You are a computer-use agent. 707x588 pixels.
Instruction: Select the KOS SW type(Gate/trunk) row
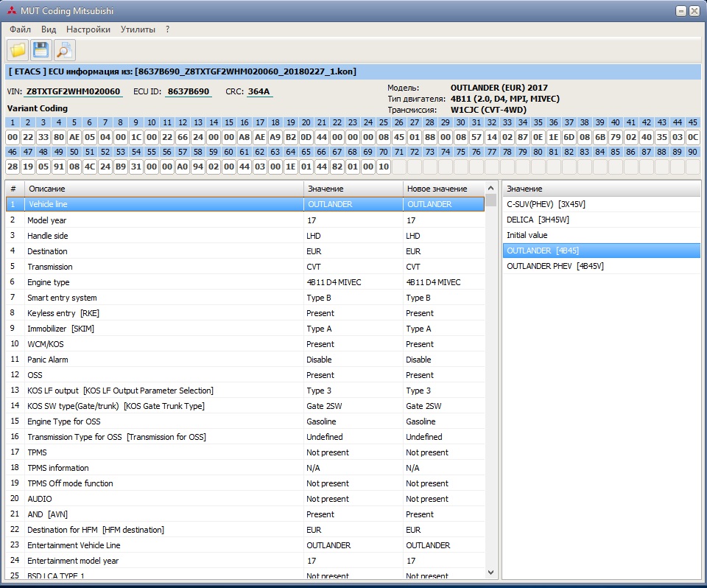245,406
